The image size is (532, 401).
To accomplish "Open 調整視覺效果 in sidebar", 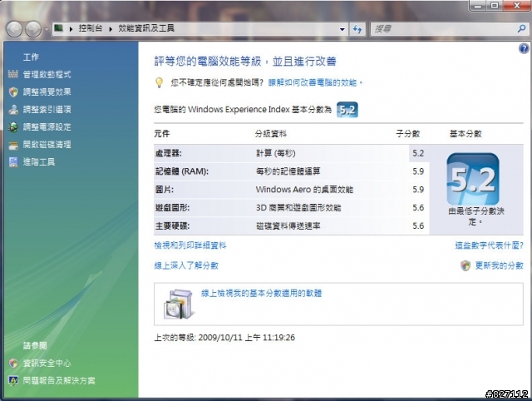I will 47,92.
